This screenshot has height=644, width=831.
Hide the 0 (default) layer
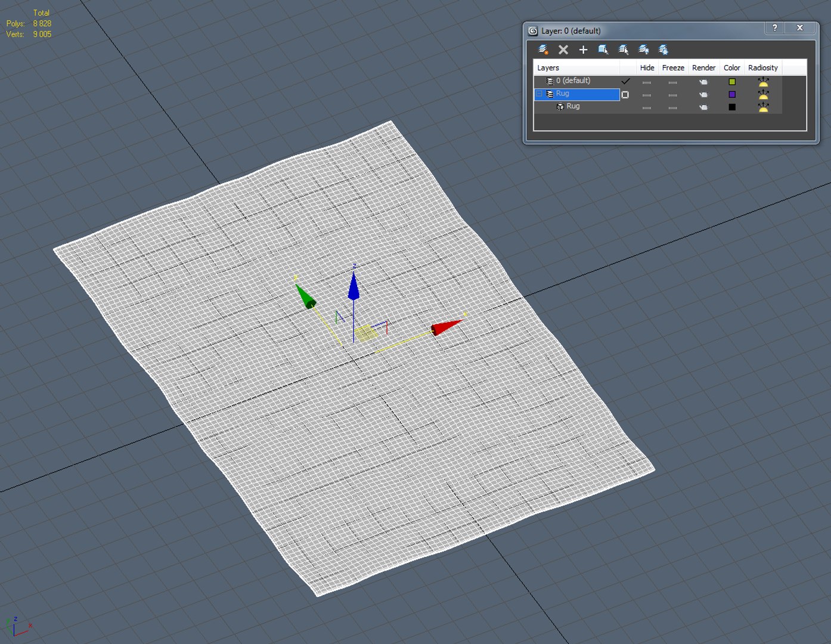(647, 82)
